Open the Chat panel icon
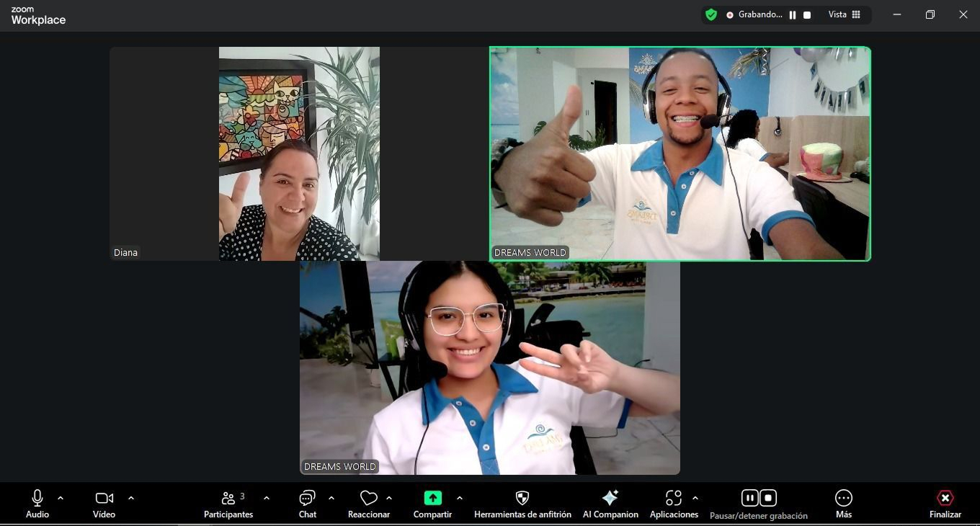Screen dimensions: 980x526 [x=308, y=499]
